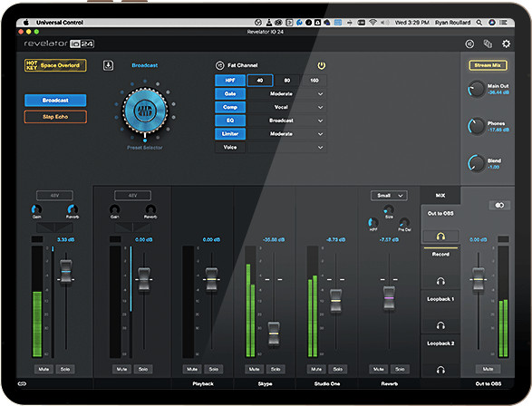Screen dimensions: 532x406
Task: Open the Comp preset dropdown showing Vocal
Action: coord(287,107)
